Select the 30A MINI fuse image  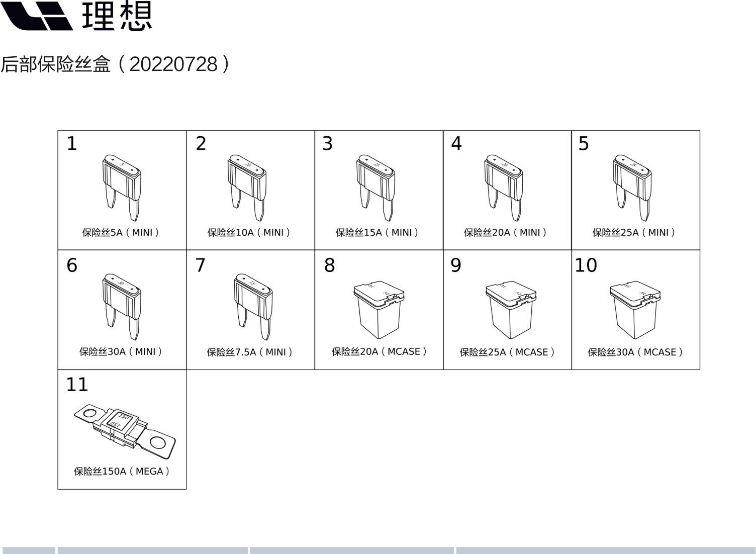(x=122, y=307)
